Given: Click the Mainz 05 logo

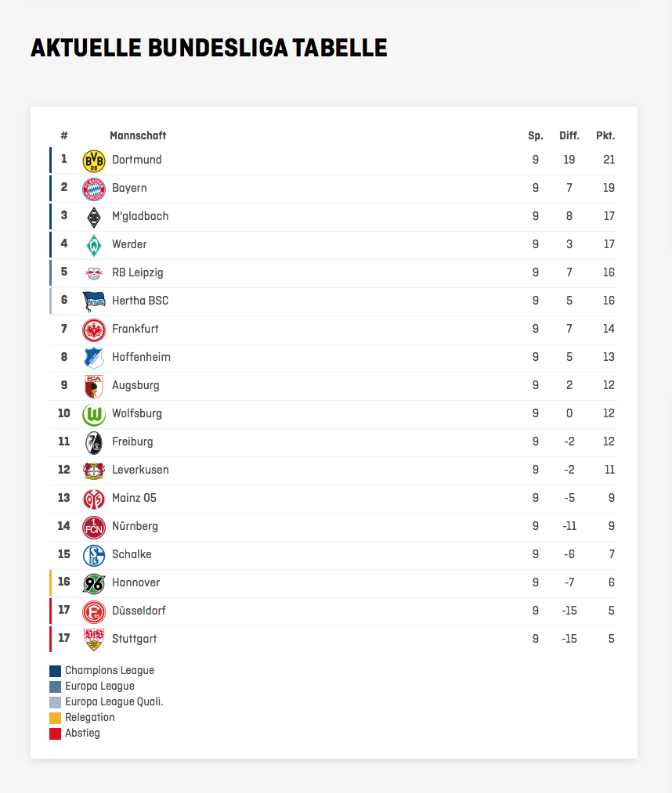Looking at the screenshot, I should (94, 499).
